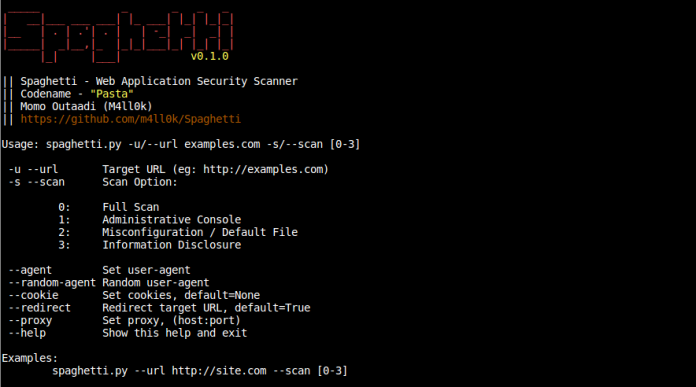Click the "0: Full Scan" option line

pos(109,207)
